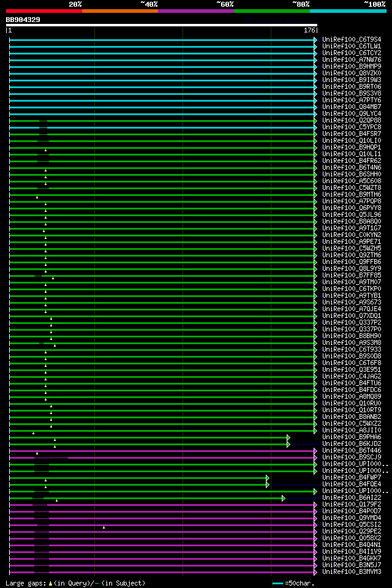Click the UniRef100_A5C608 hit name

pos(352,181)
